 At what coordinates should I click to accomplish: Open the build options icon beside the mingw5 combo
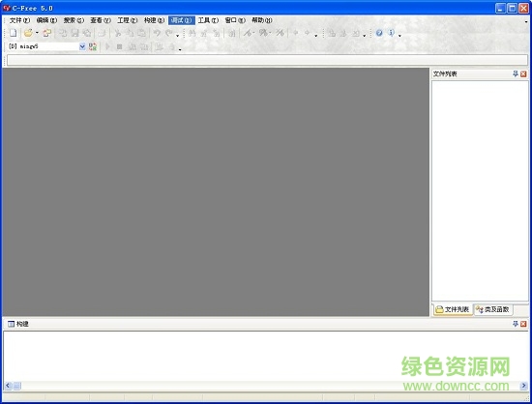[x=93, y=46]
